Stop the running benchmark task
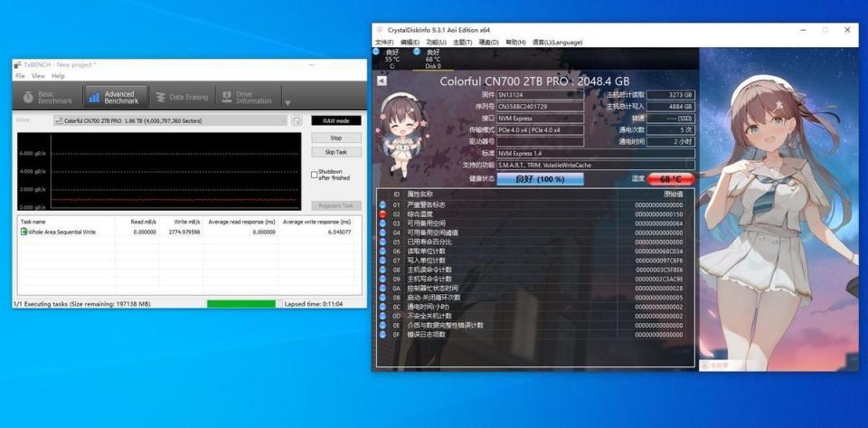 [x=336, y=138]
